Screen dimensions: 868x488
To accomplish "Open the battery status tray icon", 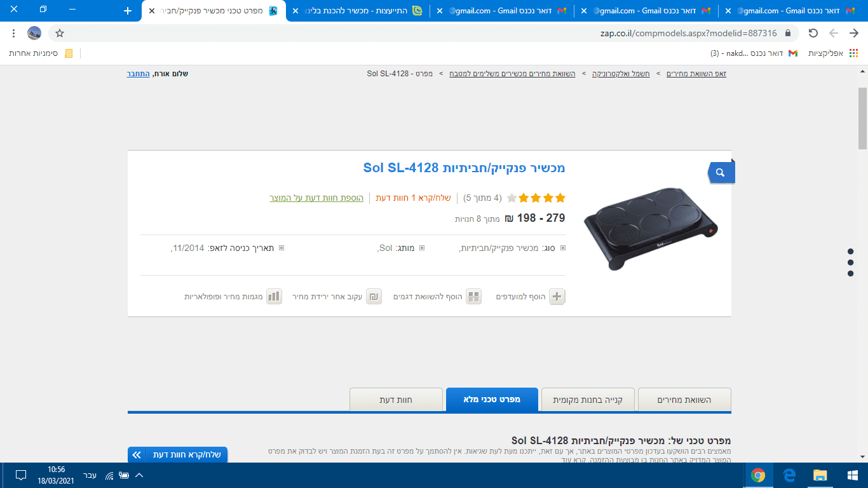I will click(124, 475).
